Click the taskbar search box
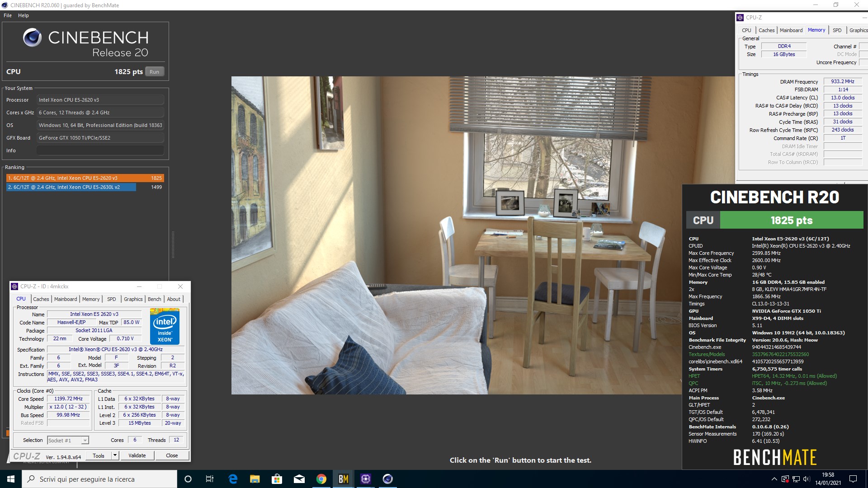 tap(99, 479)
